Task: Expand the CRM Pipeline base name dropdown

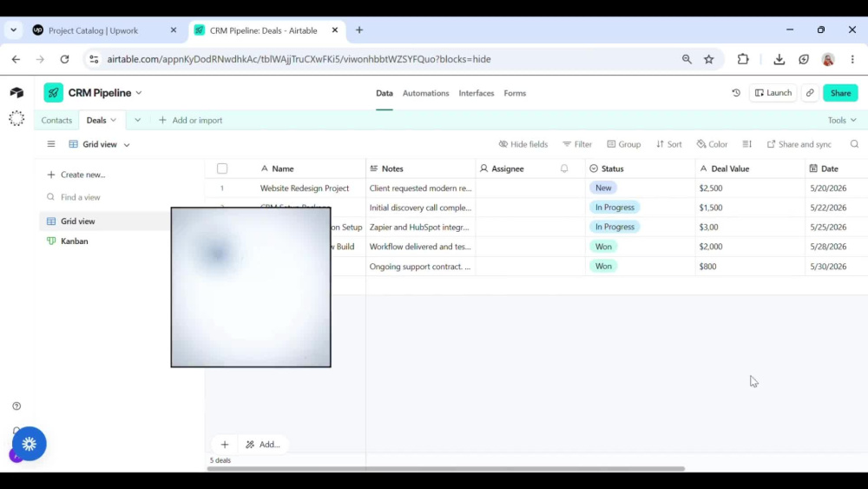Action: pyautogui.click(x=139, y=93)
